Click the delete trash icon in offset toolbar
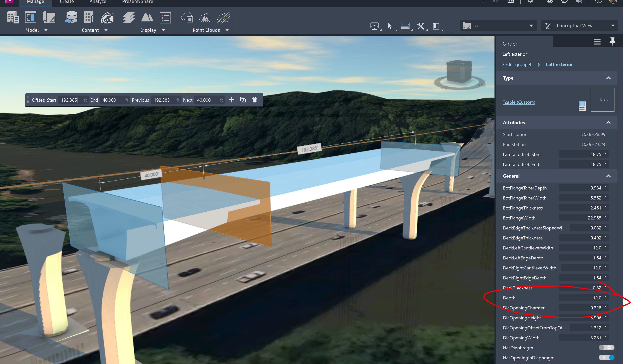 [x=255, y=100]
